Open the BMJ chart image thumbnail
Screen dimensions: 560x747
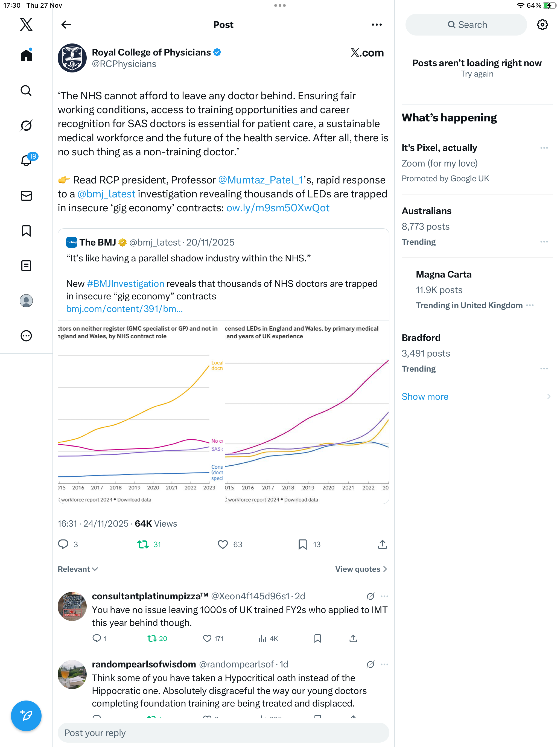pos(223,412)
